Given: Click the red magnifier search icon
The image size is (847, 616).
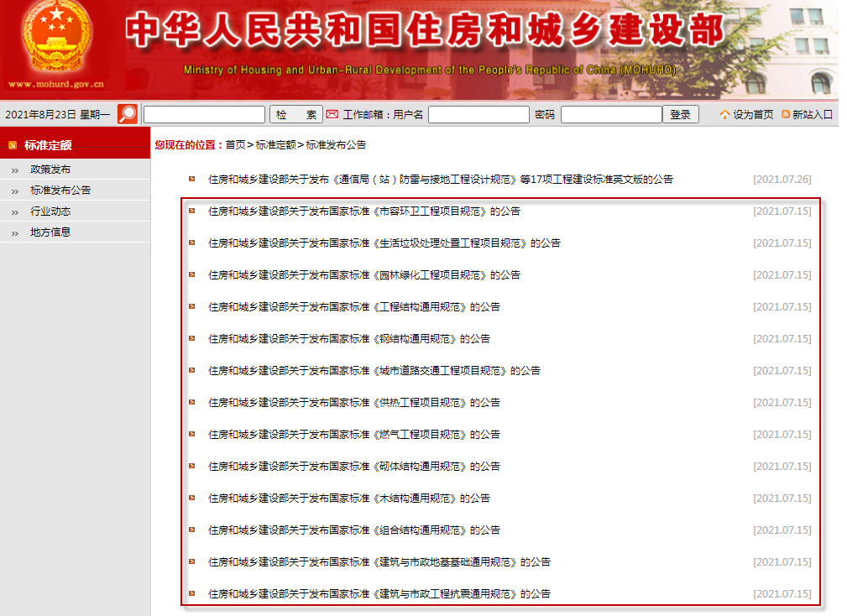Looking at the screenshot, I should [127, 112].
